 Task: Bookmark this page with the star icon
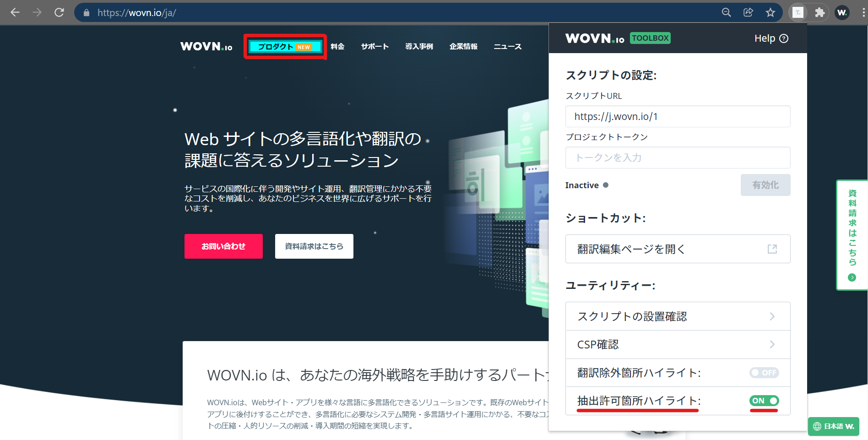click(770, 12)
